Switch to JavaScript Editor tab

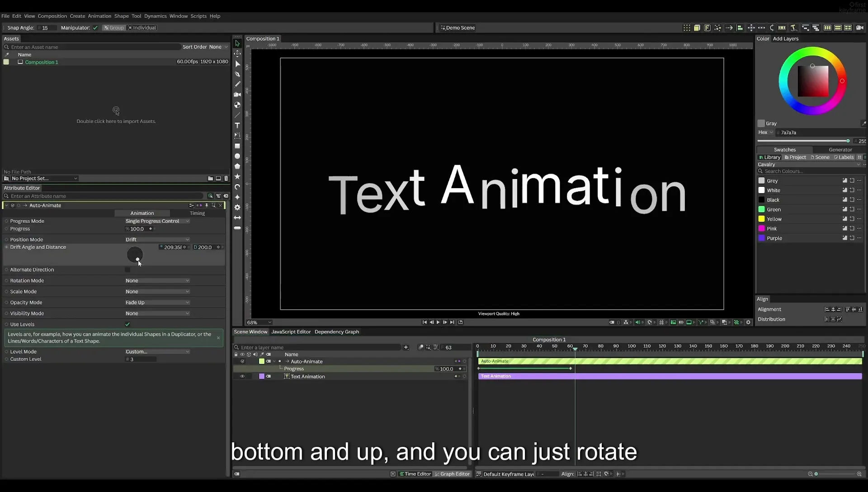pyautogui.click(x=291, y=332)
